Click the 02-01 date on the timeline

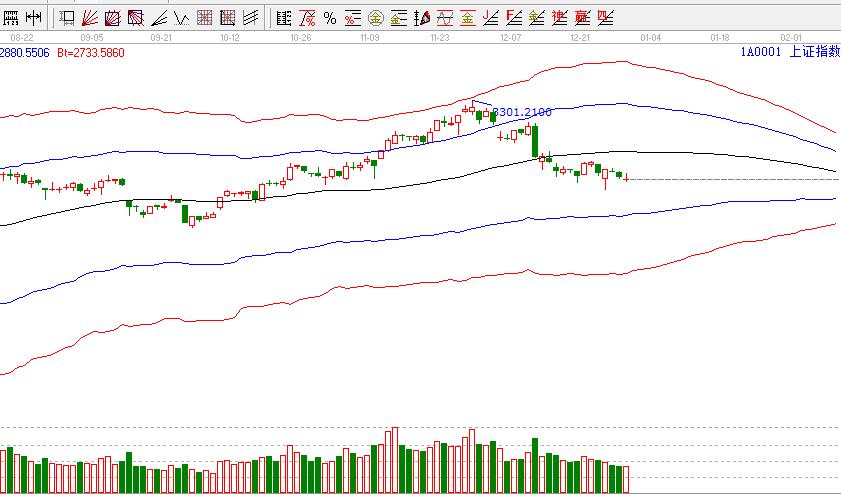pos(791,37)
